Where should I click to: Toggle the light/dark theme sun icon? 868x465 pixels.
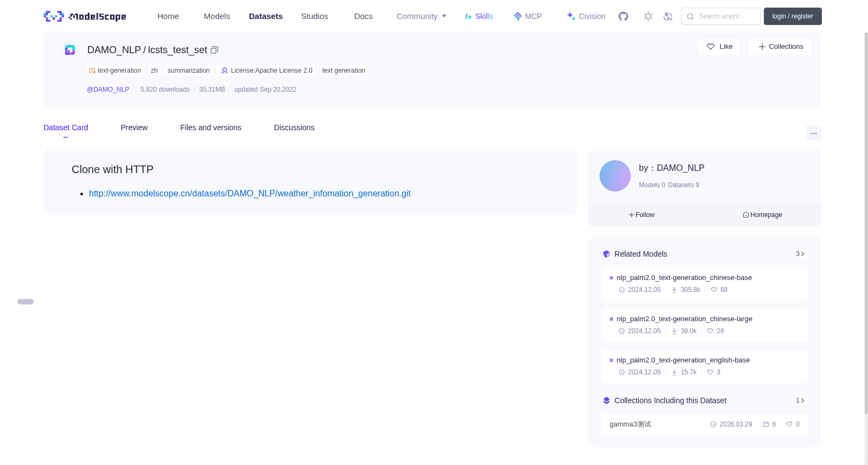point(648,16)
